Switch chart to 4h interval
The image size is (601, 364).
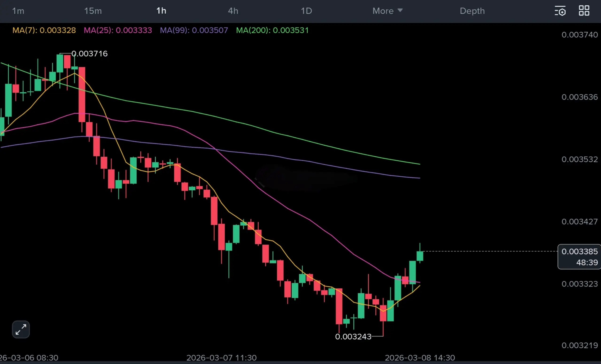point(233,11)
